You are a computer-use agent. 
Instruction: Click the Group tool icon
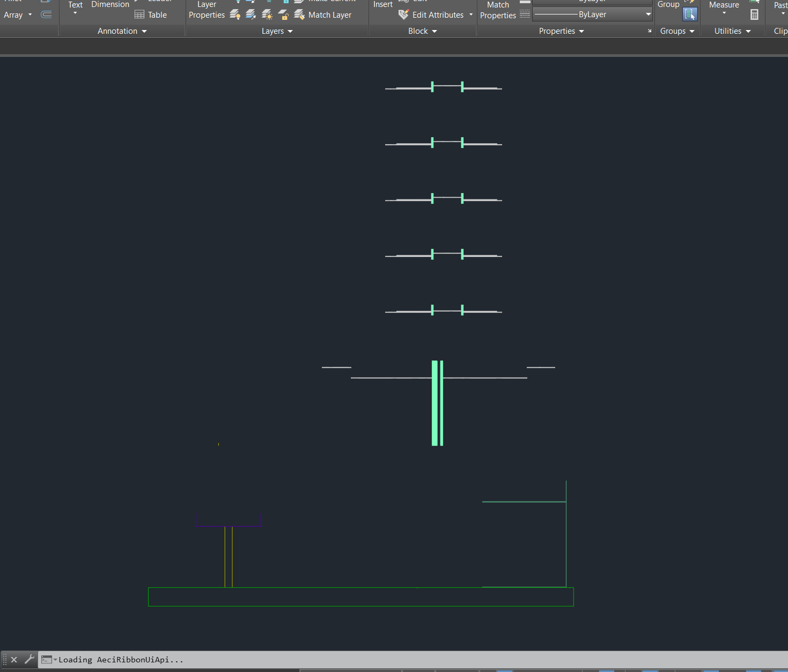point(668,4)
